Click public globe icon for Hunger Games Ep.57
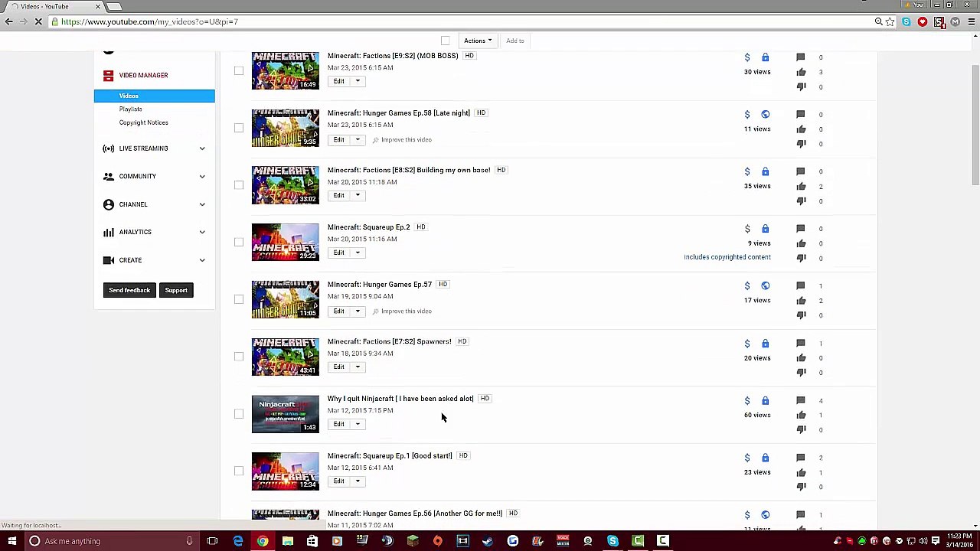Viewport: 980px width, 551px height. tap(765, 285)
